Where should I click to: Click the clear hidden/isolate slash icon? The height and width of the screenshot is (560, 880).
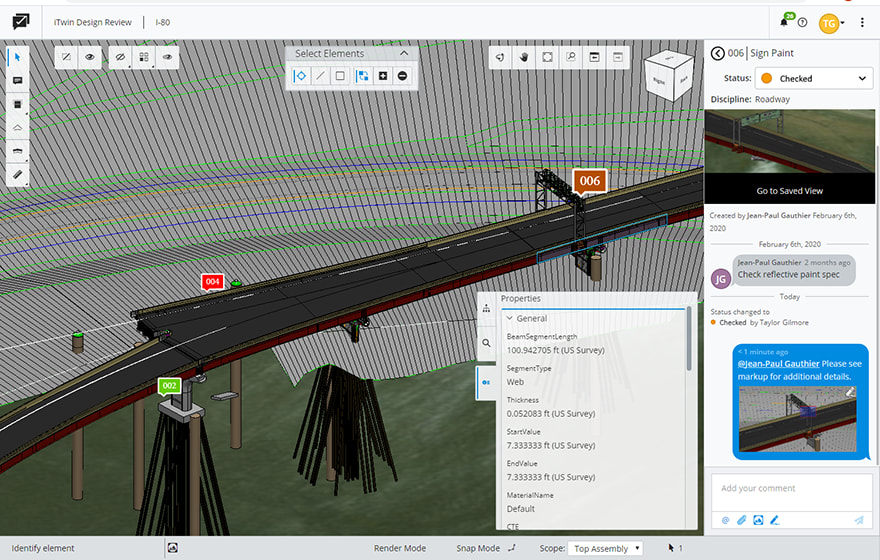pos(66,57)
